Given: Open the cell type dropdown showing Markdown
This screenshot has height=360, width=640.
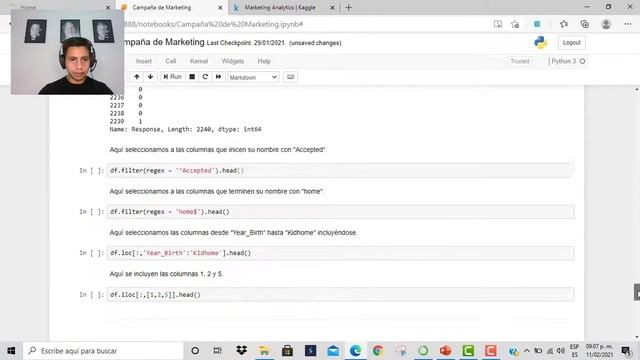Looking at the screenshot, I should click(x=253, y=77).
